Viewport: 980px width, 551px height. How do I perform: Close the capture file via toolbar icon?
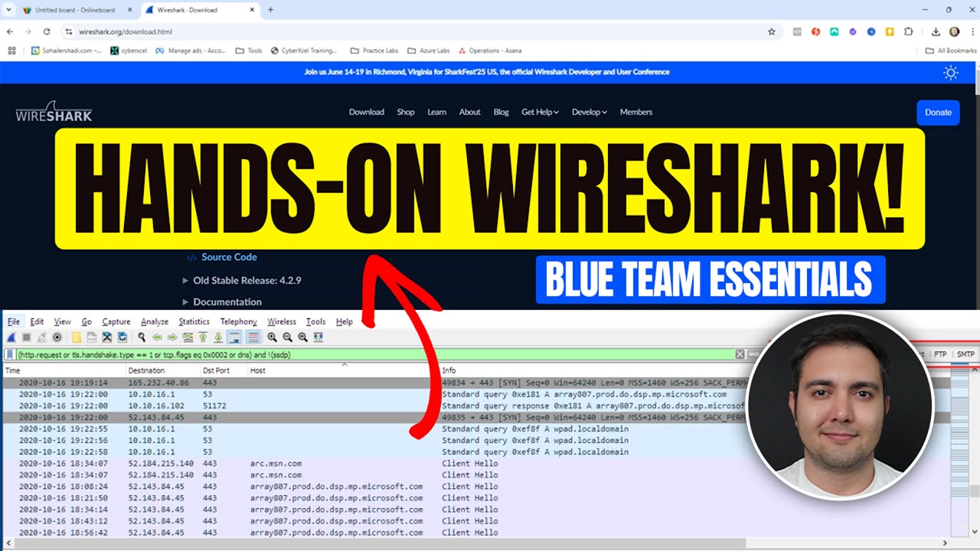point(107,337)
